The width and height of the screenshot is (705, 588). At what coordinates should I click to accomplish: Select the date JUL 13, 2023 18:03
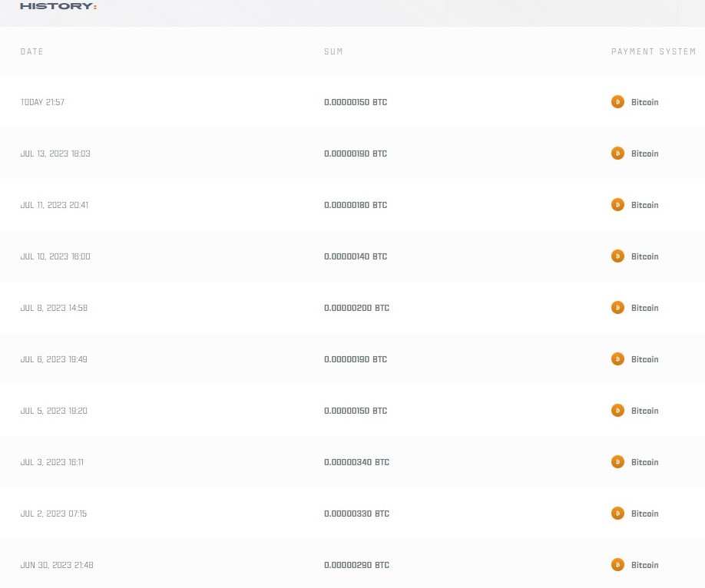tap(55, 154)
